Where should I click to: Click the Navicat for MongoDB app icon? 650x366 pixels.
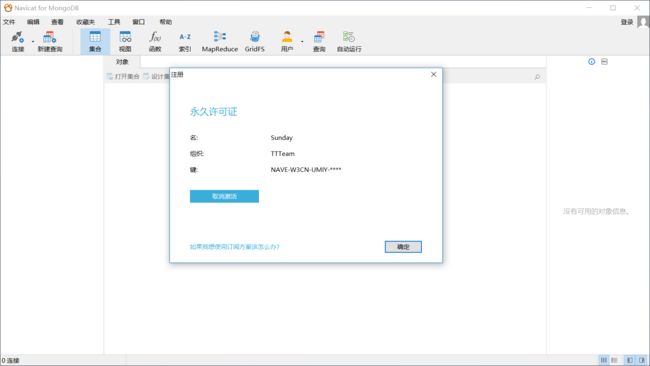pos(8,8)
